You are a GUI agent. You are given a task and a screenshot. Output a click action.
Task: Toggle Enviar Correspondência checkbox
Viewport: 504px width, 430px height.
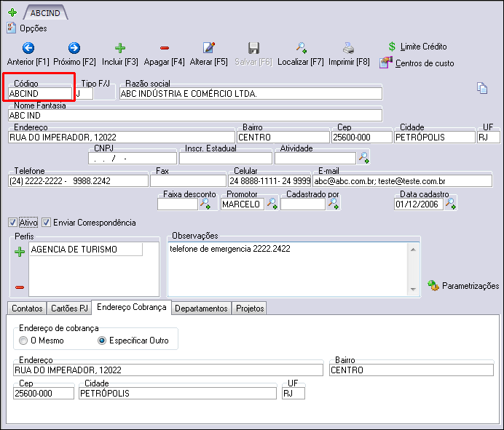(46, 222)
